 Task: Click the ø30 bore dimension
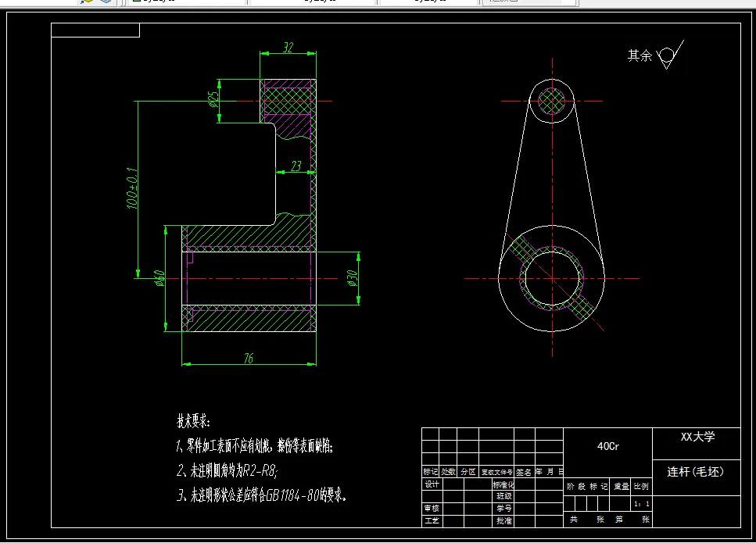[x=352, y=278]
